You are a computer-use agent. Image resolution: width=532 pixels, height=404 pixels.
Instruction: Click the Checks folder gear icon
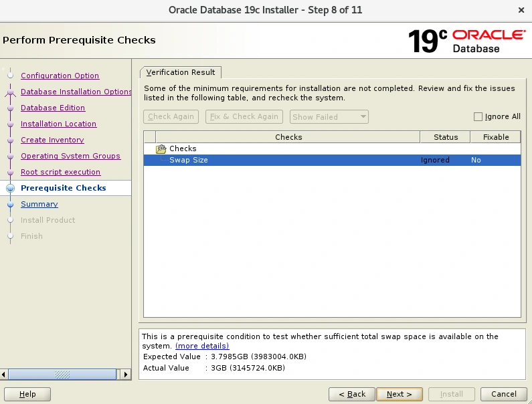click(x=161, y=148)
